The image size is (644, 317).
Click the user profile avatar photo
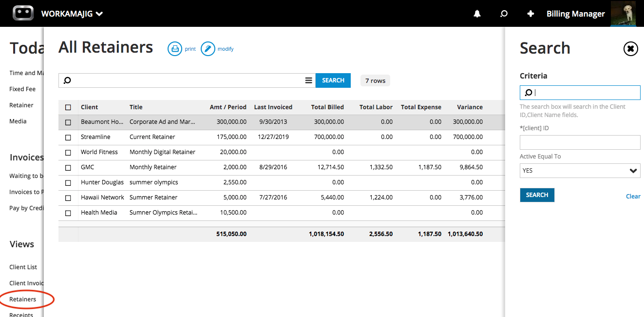tap(623, 13)
